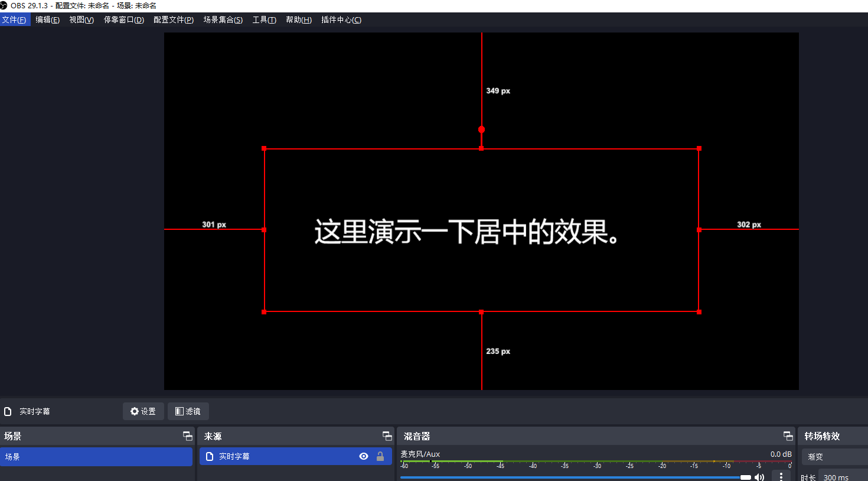Open the 工具(T) menu
This screenshot has width=868, height=481.
point(264,19)
